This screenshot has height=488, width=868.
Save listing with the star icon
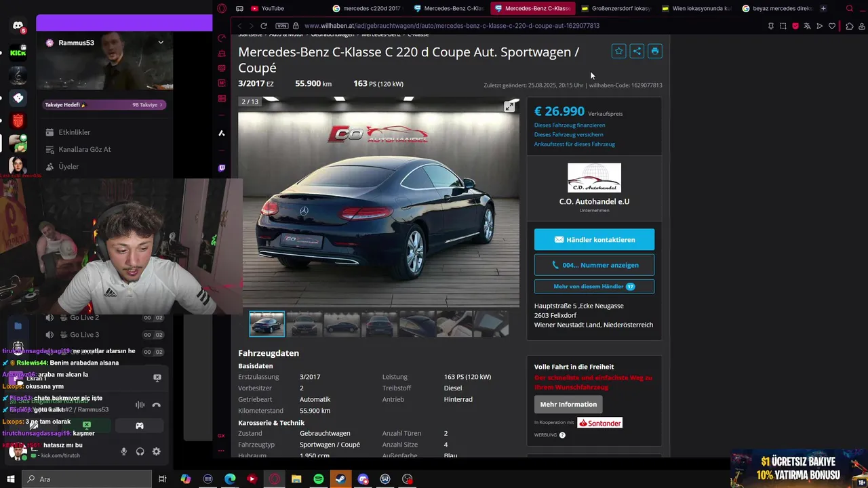618,51
